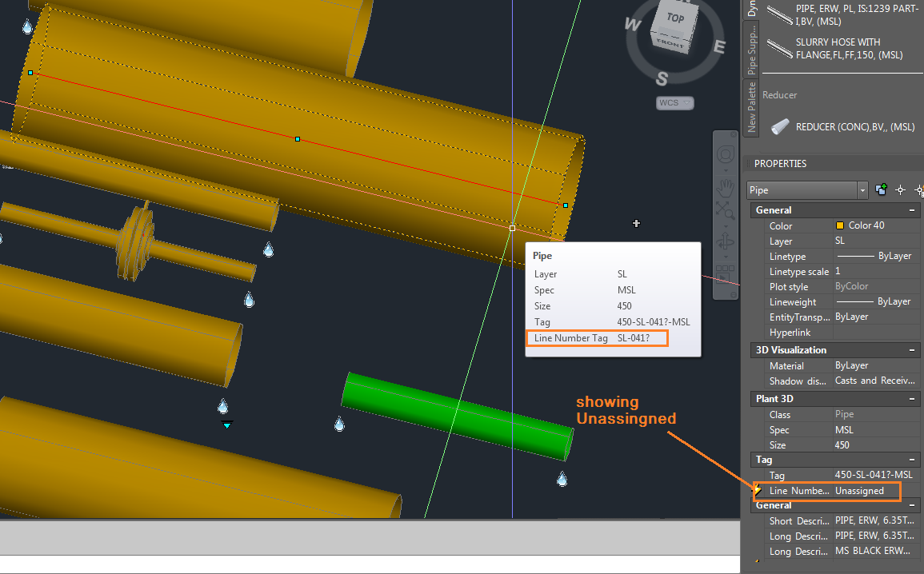
Task: Open the Pipe object-type dropdown in Properties
Action: tap(862, 189)
